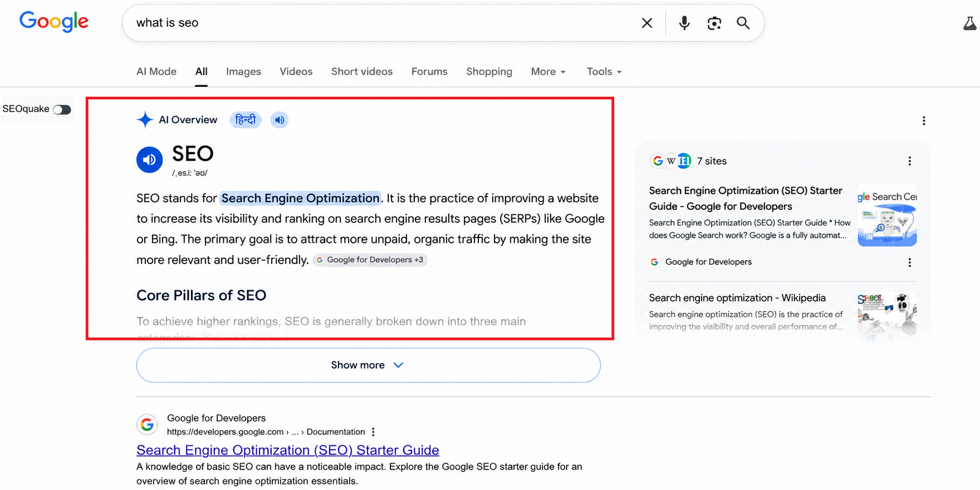
Task: Select the All results tab
Action: tap(201, 71)
